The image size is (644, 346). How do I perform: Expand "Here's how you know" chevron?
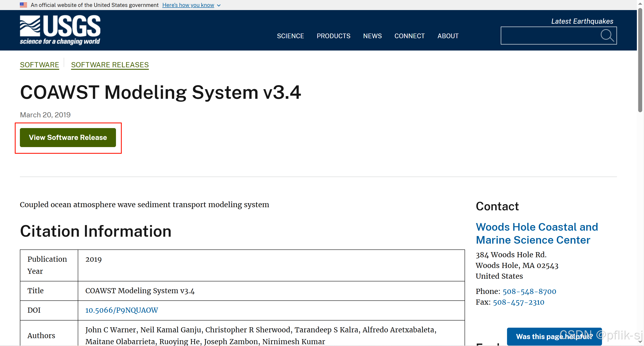coord(219,5)
